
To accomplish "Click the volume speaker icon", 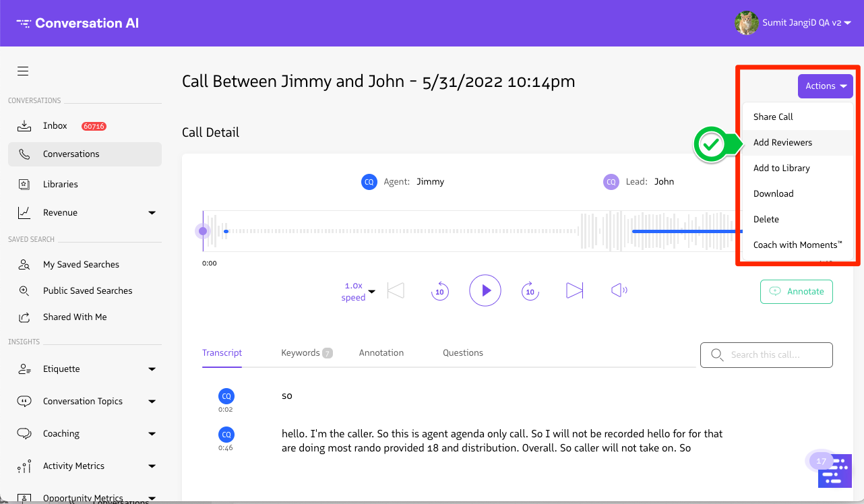I will 619,290.
